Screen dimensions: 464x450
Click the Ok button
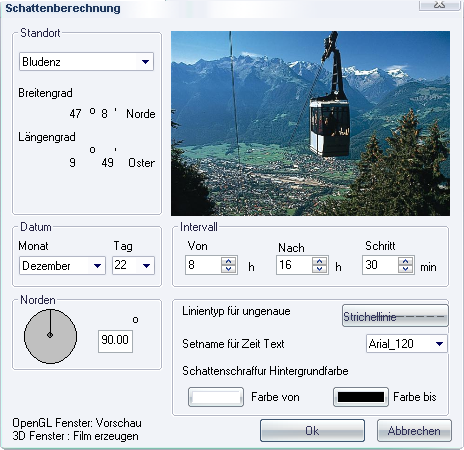click(x=312, y=431)
